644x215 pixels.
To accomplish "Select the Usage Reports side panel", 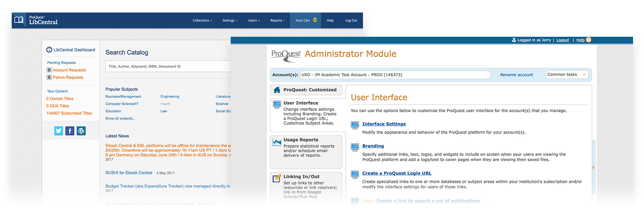I will click(x=306, y=152).
